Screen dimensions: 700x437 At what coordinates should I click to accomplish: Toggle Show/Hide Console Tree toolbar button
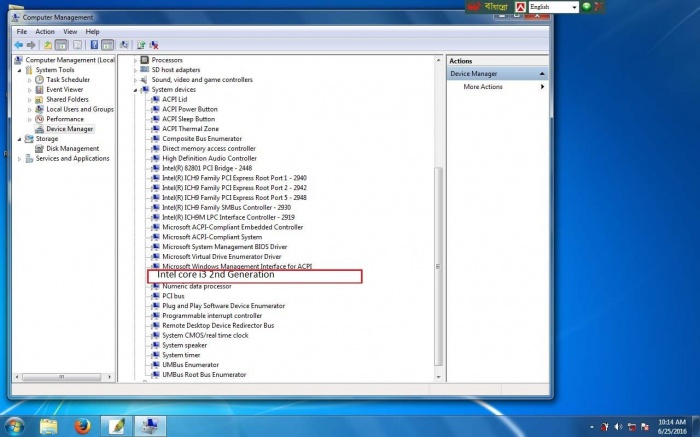pos(61,45)
